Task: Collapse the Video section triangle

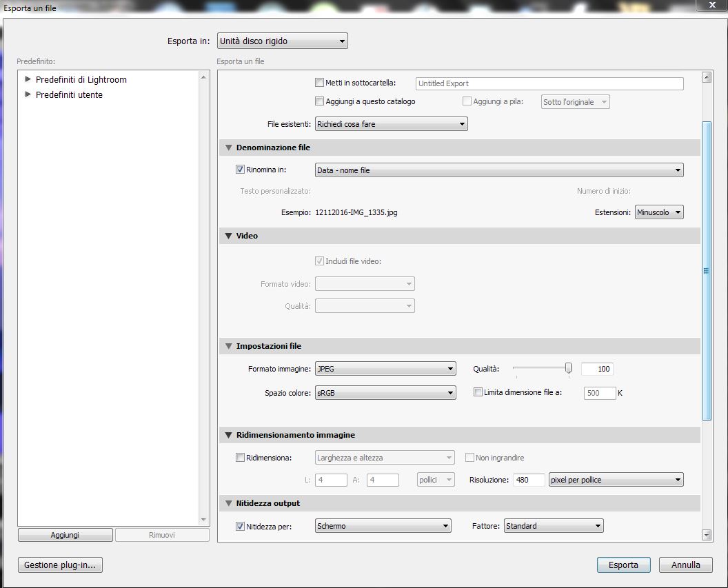Action: [x=228, y=236]
